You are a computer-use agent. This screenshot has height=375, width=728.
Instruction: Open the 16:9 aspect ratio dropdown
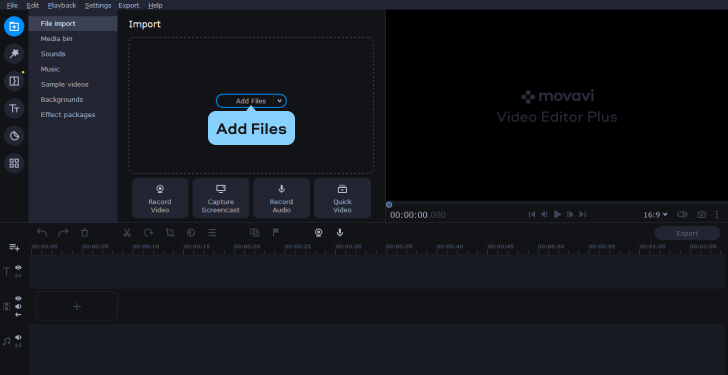pyautogui.click(x=655, y=214)
